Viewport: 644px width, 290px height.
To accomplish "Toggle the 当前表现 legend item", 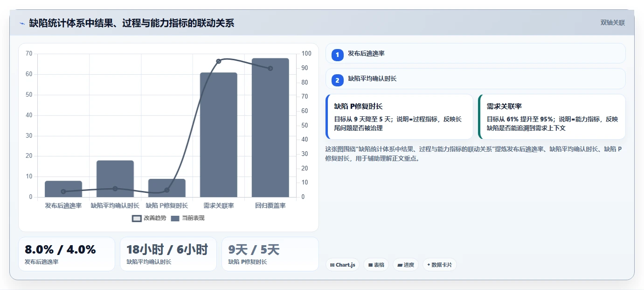I will tap(187, 218).
